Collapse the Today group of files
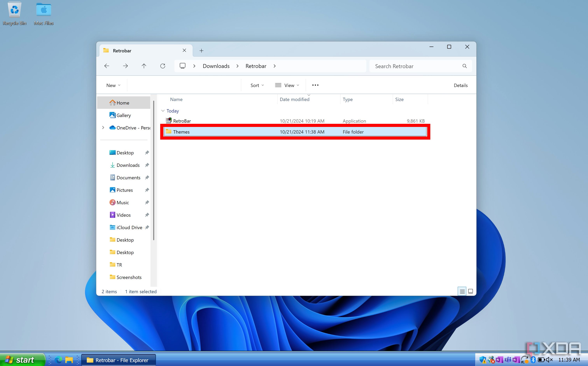 pyautogui.click(x=163, y=111)
